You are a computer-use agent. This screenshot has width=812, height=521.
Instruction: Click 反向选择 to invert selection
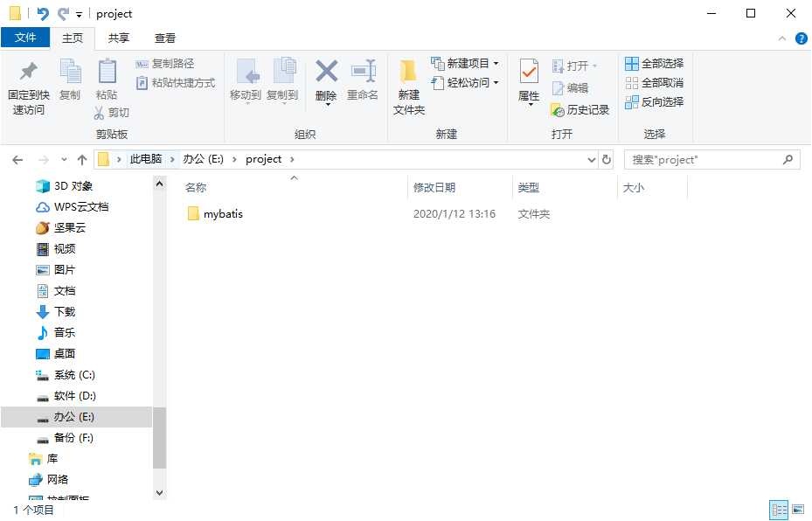point(656,101)
